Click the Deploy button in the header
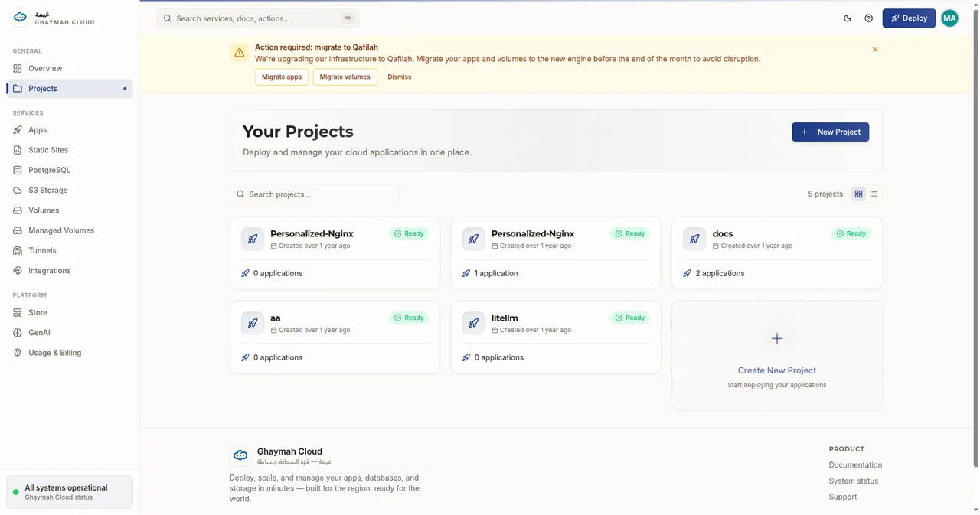The width and height of the screenshot is (980, 515). pyautogui.click(x=909, y=18)
